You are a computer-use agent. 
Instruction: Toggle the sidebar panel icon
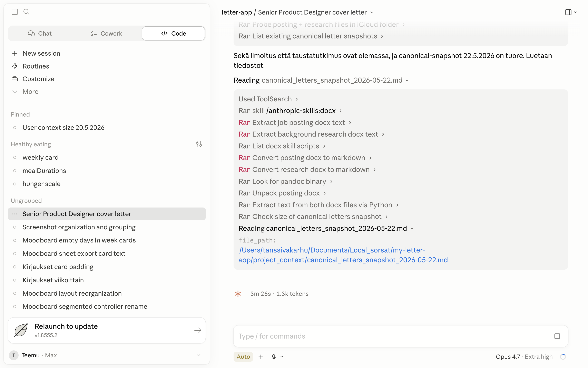[x=14, y=12]
